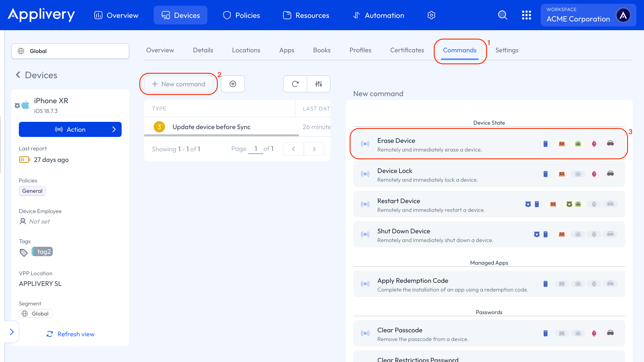Open the settings gear icon in navbar
644x362 pixels.
(x=431, y=15)
